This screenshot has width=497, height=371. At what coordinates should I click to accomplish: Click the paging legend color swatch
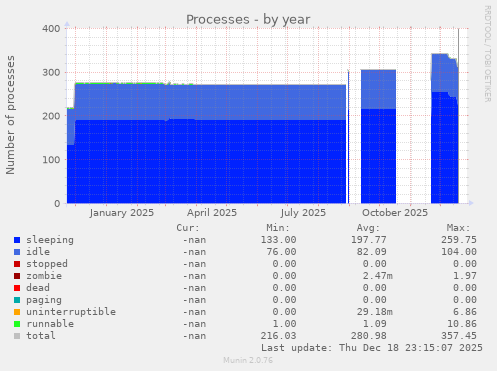17,300
